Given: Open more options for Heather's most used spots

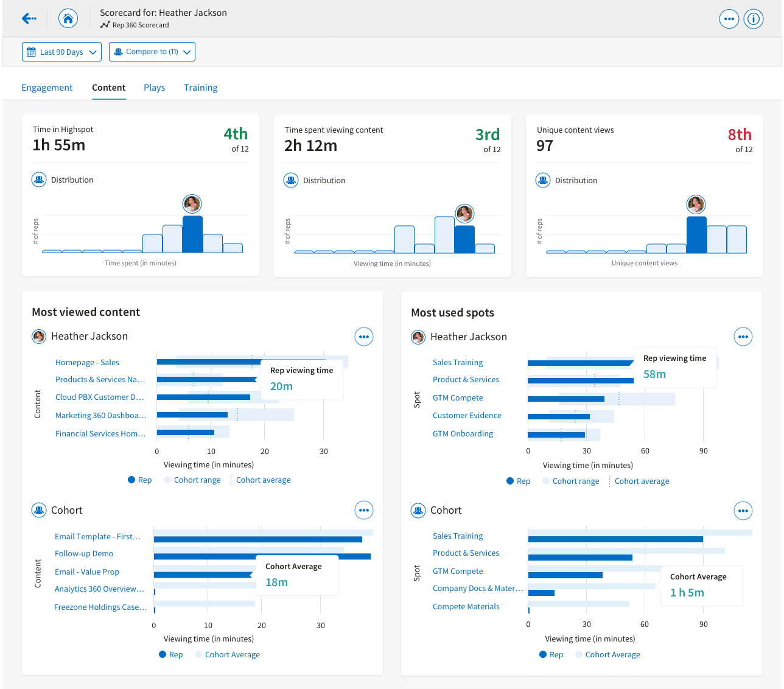Looking at the screenshot, I should click(x=743, y=337).
